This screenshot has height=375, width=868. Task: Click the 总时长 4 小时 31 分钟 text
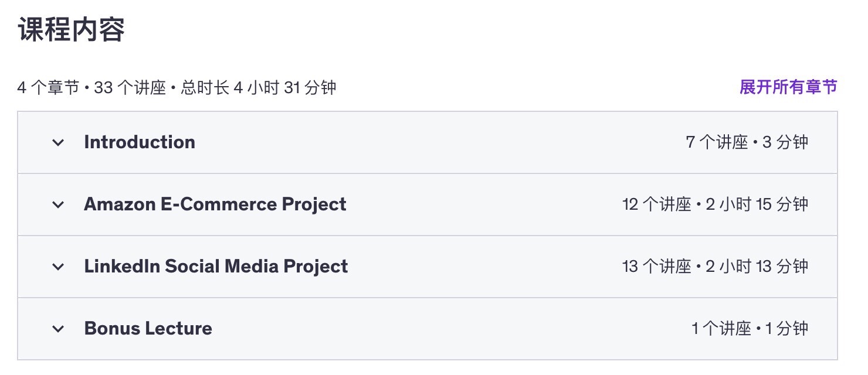coord(258,88)
